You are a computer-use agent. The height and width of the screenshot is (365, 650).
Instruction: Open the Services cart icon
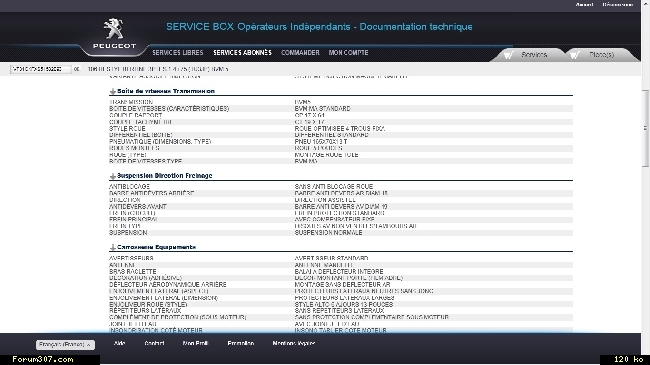pyautogui.click(x=509, y=55)
